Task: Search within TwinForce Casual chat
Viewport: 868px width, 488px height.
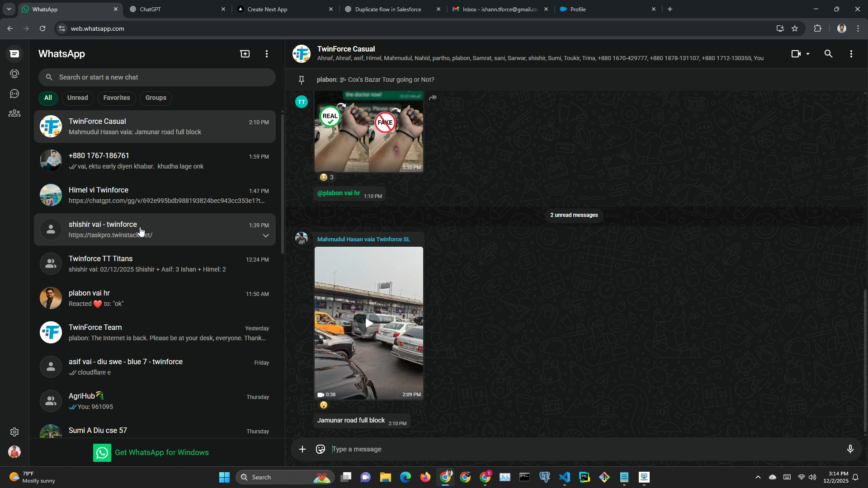Action: pos(828,54)
